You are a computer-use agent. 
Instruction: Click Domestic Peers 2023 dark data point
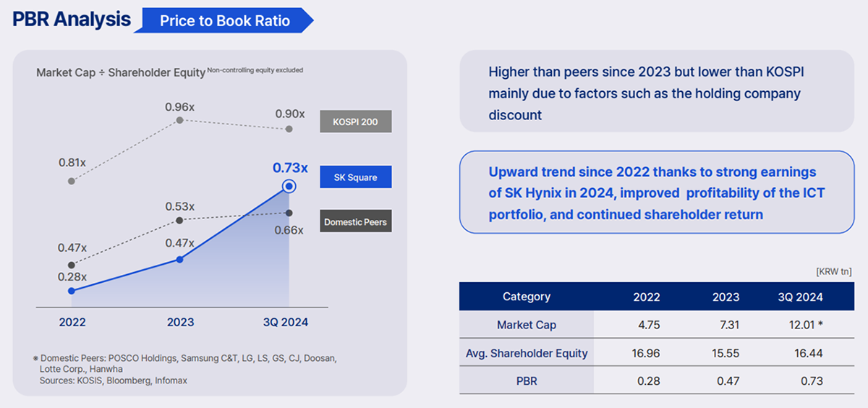pyautogui.click(x=179, y=219)
